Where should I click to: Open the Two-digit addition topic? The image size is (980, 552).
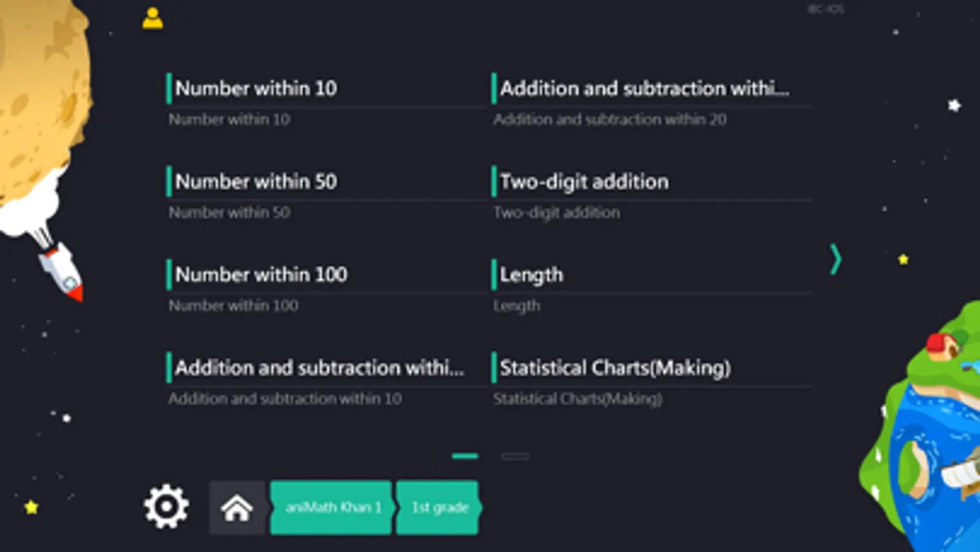(651, 194)
